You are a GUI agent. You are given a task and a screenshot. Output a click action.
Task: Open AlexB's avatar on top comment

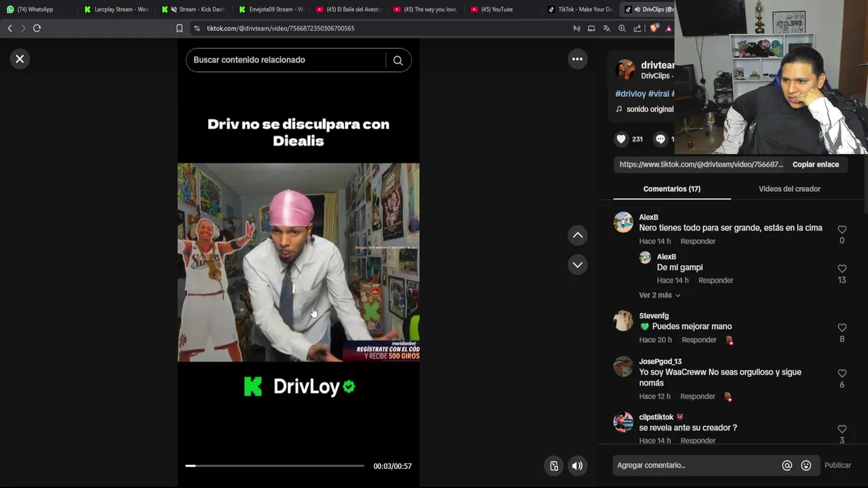click(x=623, y=222)
